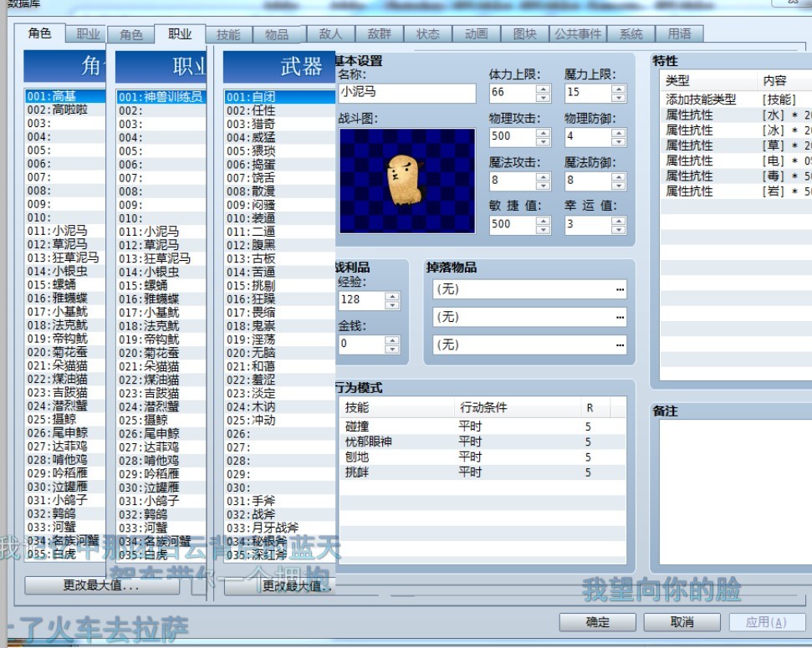This screenshot has height=648, width=812.
Task: Select the 敌群 tab
Action: pos(379,33)
